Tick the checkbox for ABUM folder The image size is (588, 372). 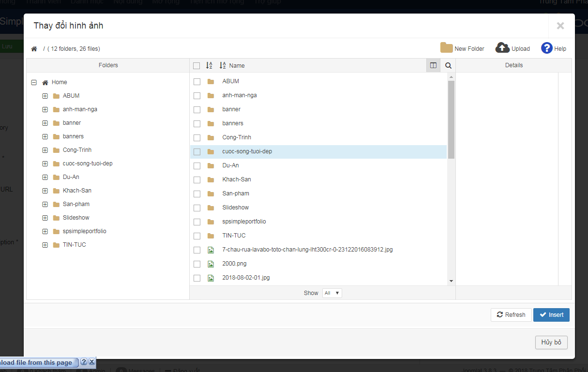(x=197, y=82)
